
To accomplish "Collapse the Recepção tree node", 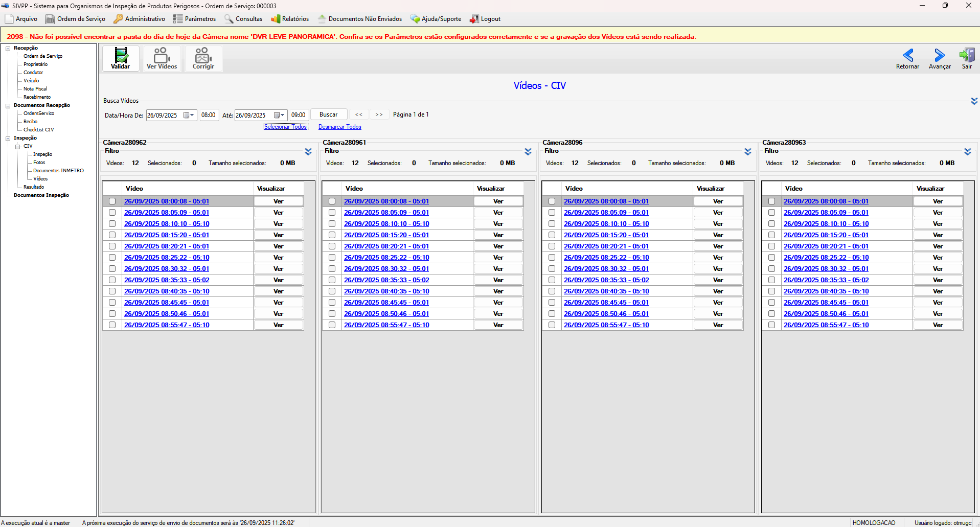I will 8,48.
